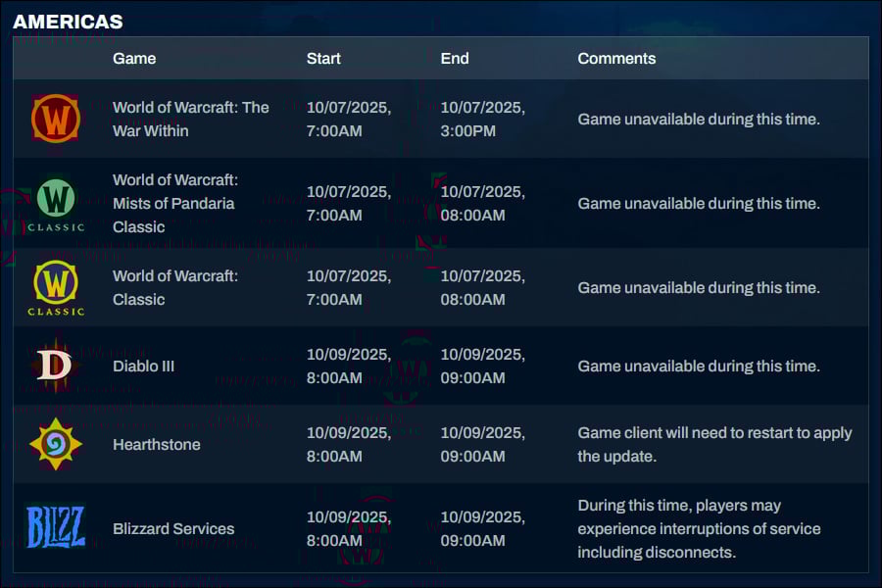Click War Within end time 3:00PM
The image size is (882, 588).
click(468, 130)
